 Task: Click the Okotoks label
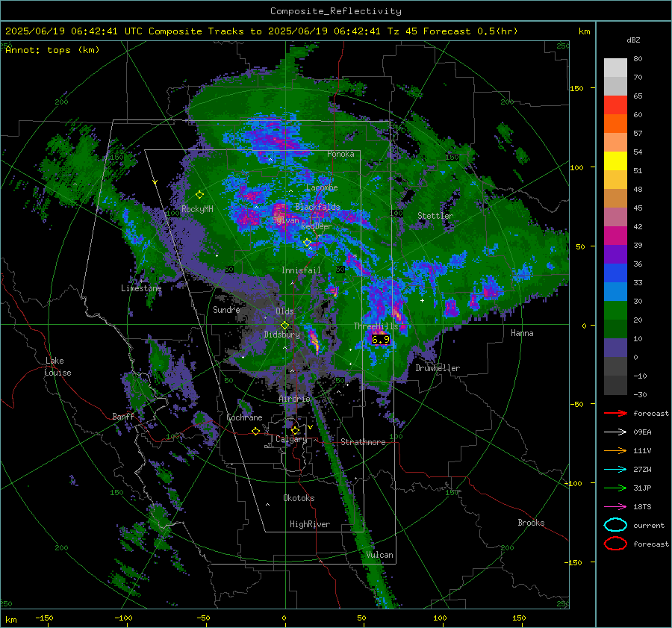(299, 498)
